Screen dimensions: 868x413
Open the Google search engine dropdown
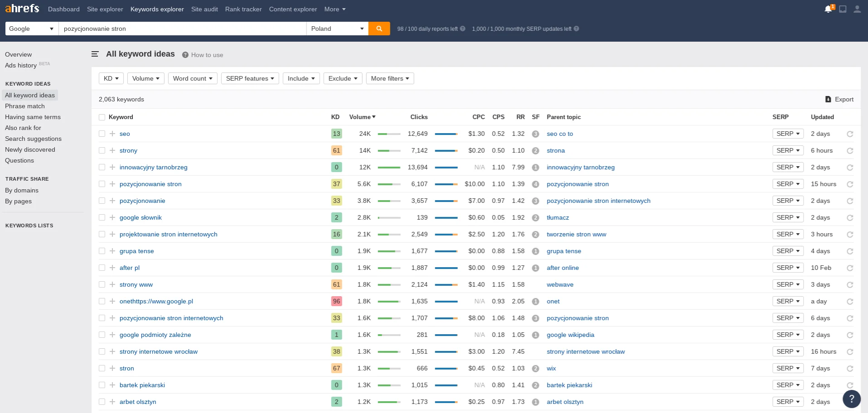[x=32, y=29]
